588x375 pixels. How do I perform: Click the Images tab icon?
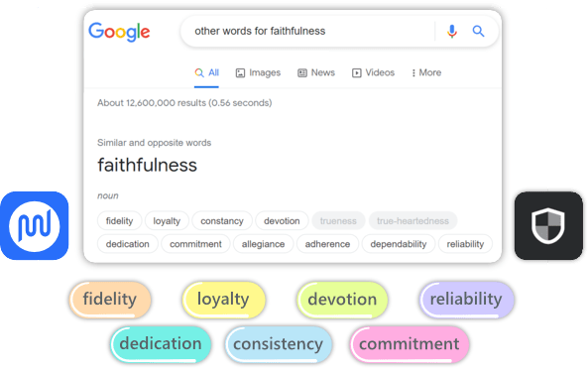(240, 72)
